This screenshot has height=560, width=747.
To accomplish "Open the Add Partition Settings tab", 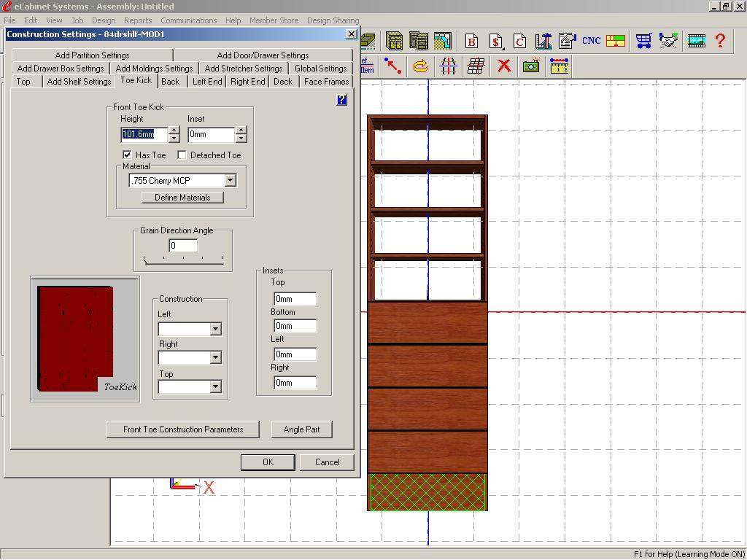I will pos(93,55).
